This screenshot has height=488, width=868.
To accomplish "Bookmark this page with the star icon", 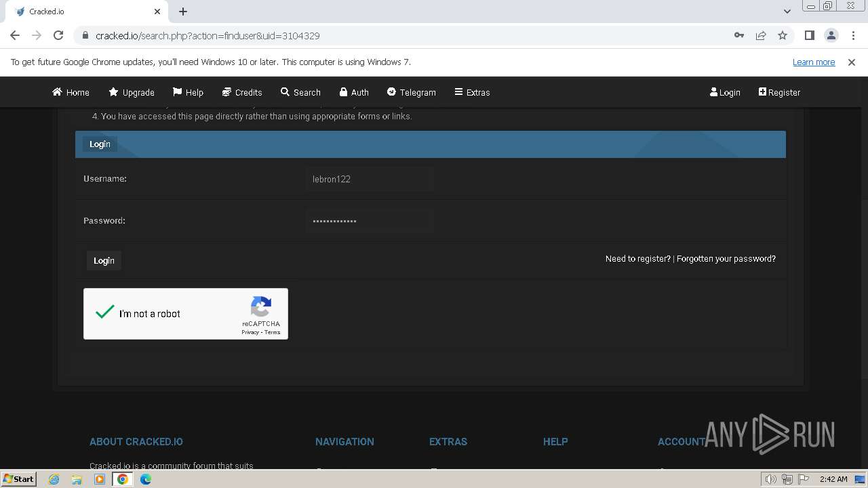I will pos(783,35).
